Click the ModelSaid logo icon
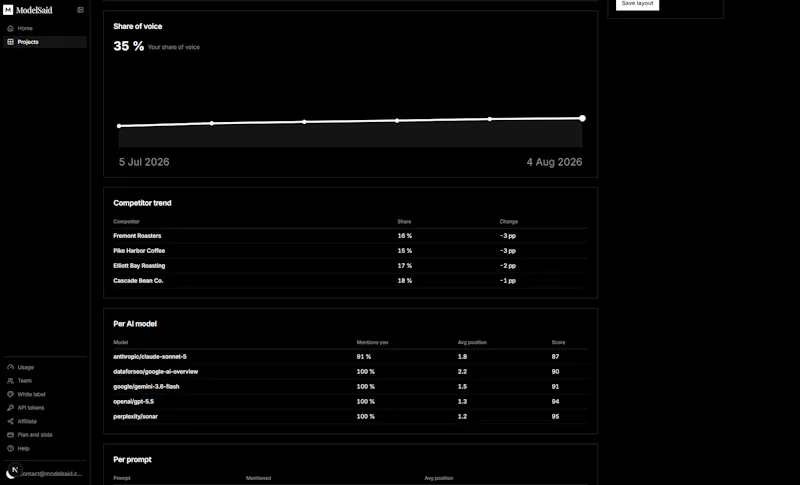 click(8, 10)
